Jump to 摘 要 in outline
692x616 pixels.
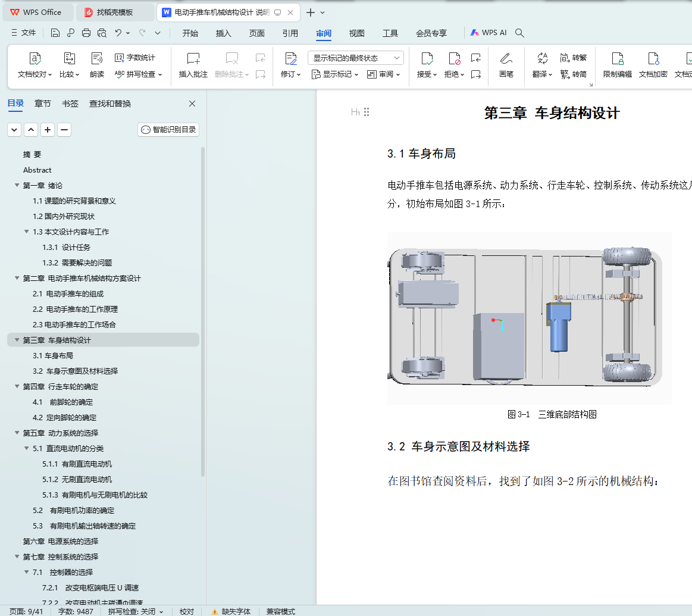(32, 154)
